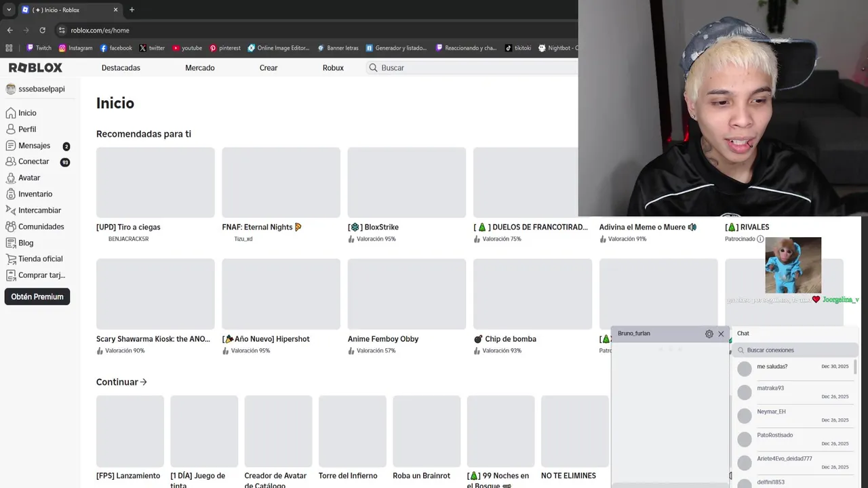Open the Online Image Editor bookmark

pos(279,48)
